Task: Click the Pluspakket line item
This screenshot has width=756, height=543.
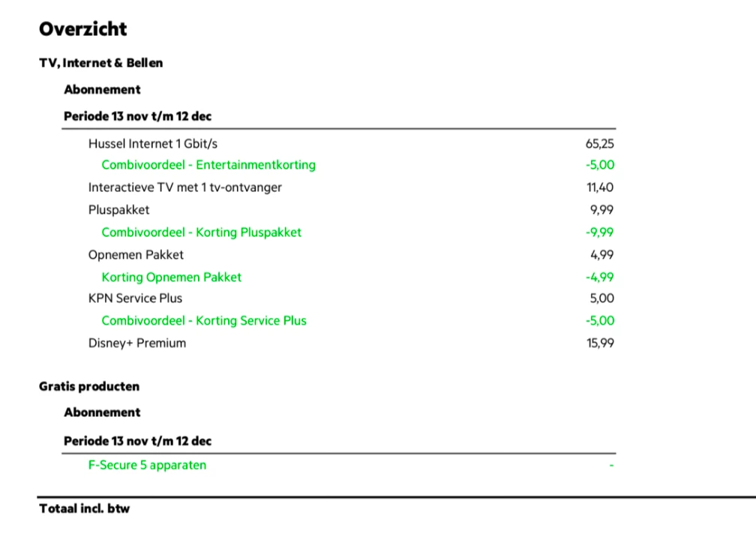Action: tap(118, 210)
